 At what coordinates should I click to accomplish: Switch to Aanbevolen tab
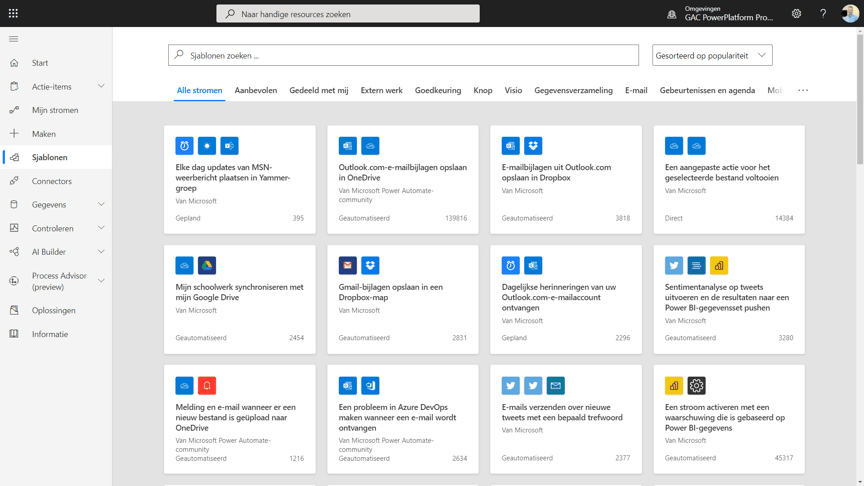click(256, 90)
